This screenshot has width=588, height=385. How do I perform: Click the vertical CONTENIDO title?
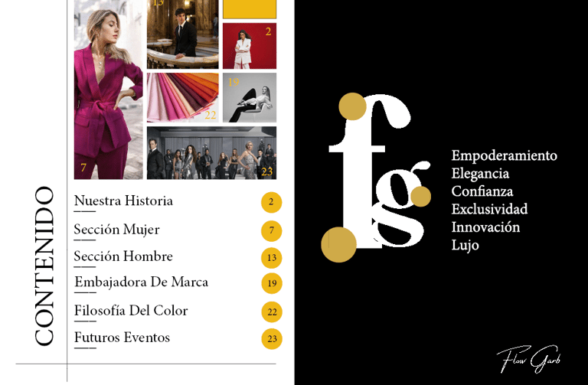[x=44, y=266]
